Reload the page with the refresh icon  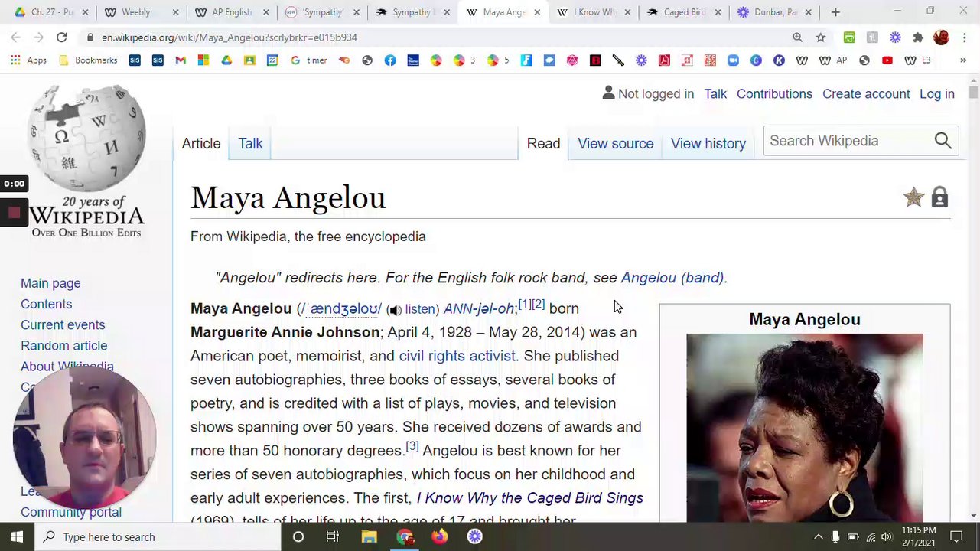click(x=62, y=37)
